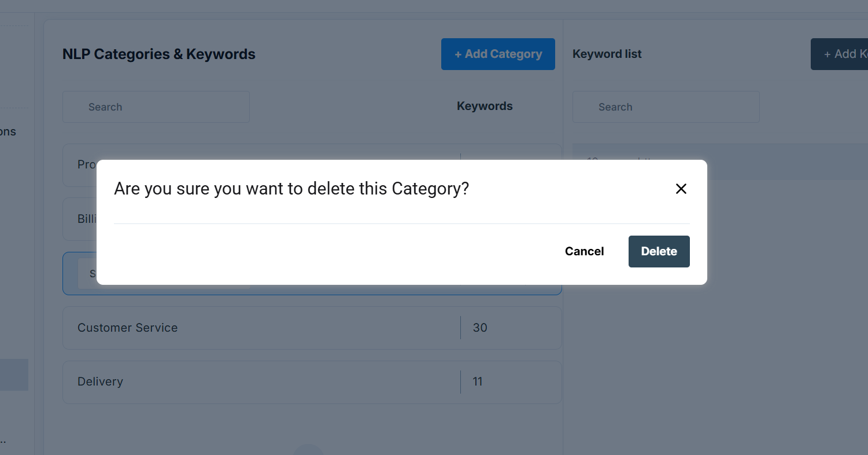Confirm deletion with the Delete button
This screenshot has width=868, height=455.
point(659,251)
